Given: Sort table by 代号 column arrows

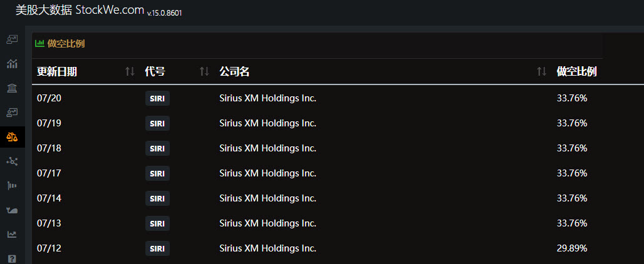Looking at the screenshot, I should coord(204,72).
